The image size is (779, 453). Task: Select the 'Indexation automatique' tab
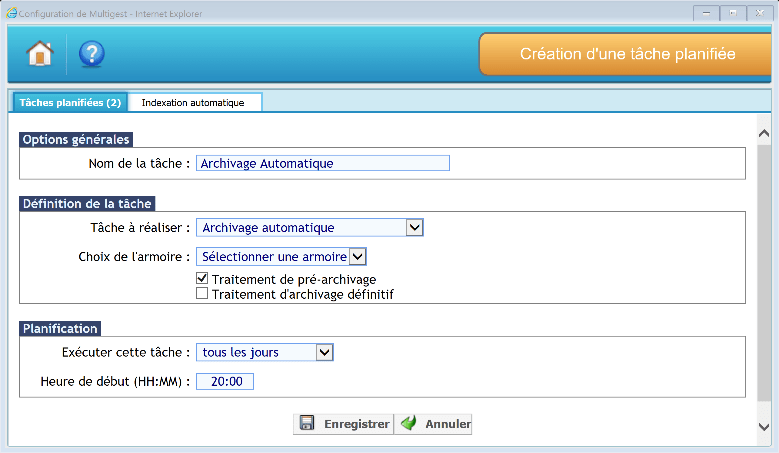pos(193,102)
